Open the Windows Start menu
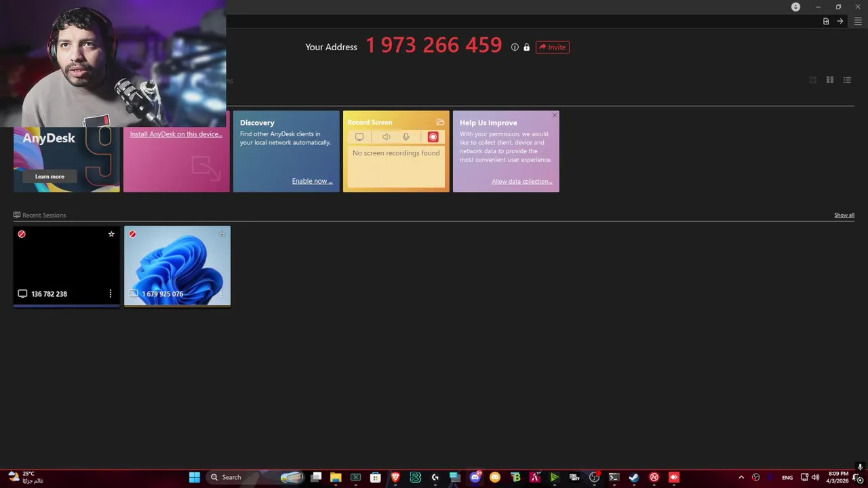This screenshot has height=488, width=868. click(x=195, y=477)
